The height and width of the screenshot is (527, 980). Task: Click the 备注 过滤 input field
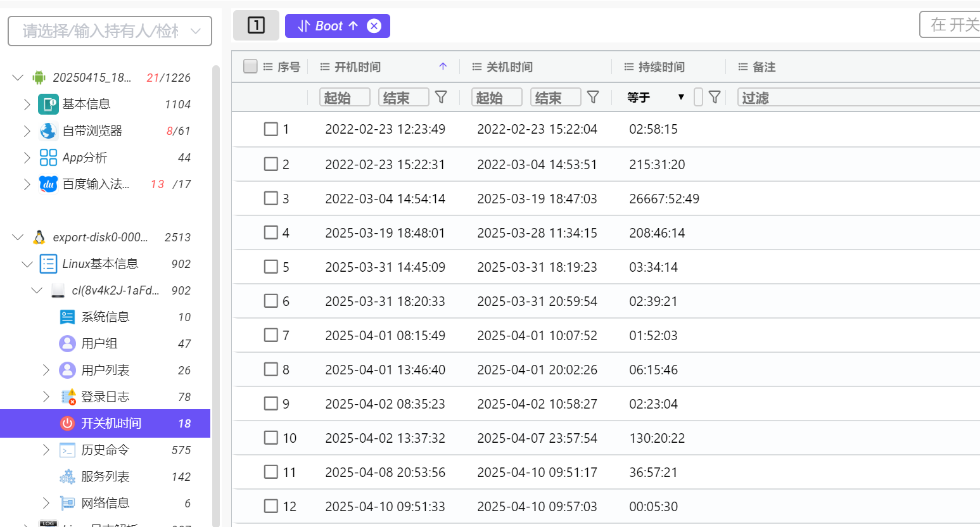click(x=858, y=97)
